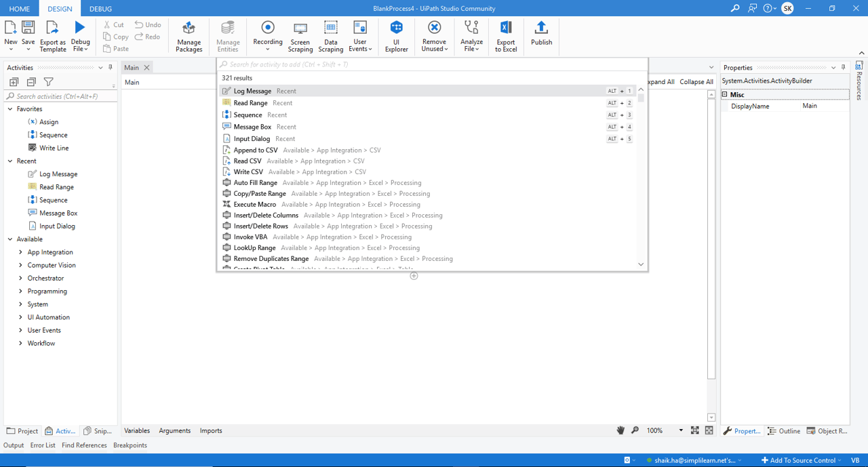Expand the App Integration tree node
The width and height of the screenshot is (868, 467).
click(21, 252)
